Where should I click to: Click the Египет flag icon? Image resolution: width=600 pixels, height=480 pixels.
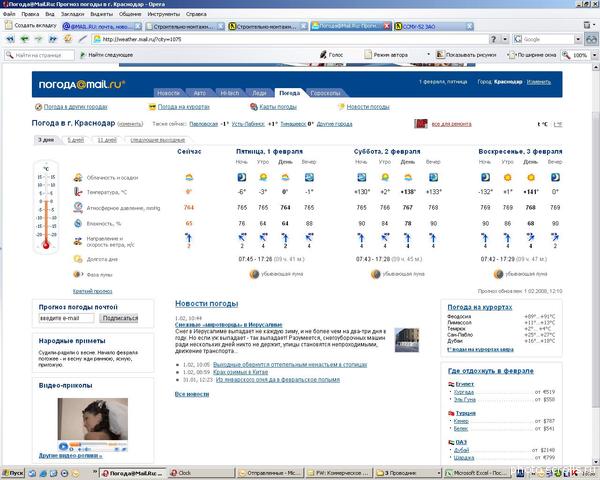(x=451, y=384)
